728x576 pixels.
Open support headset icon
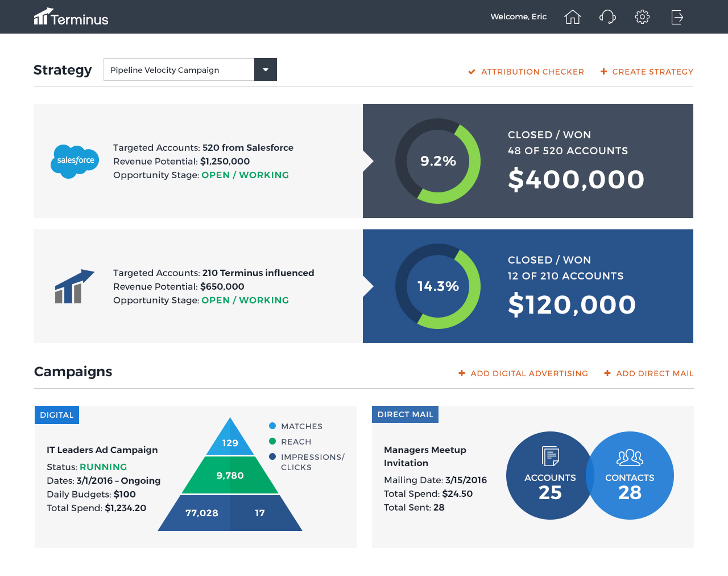pos(607,17)
